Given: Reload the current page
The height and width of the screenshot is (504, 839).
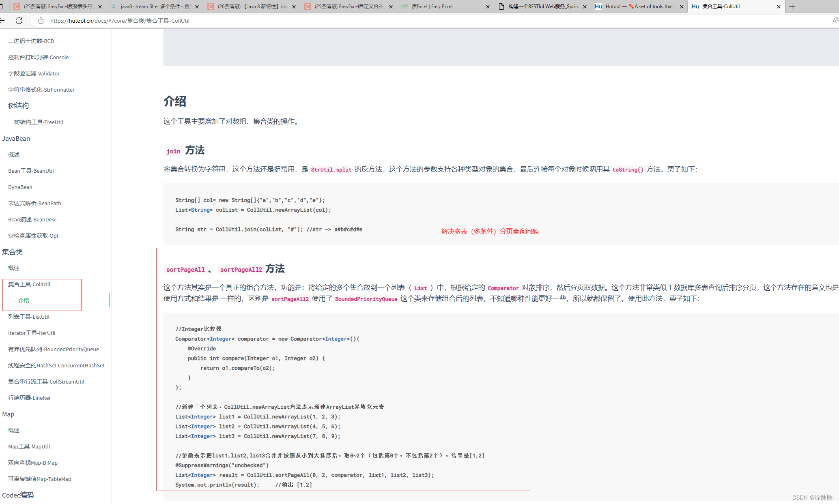Looking at the screenshot, I should tap(19, 21).
